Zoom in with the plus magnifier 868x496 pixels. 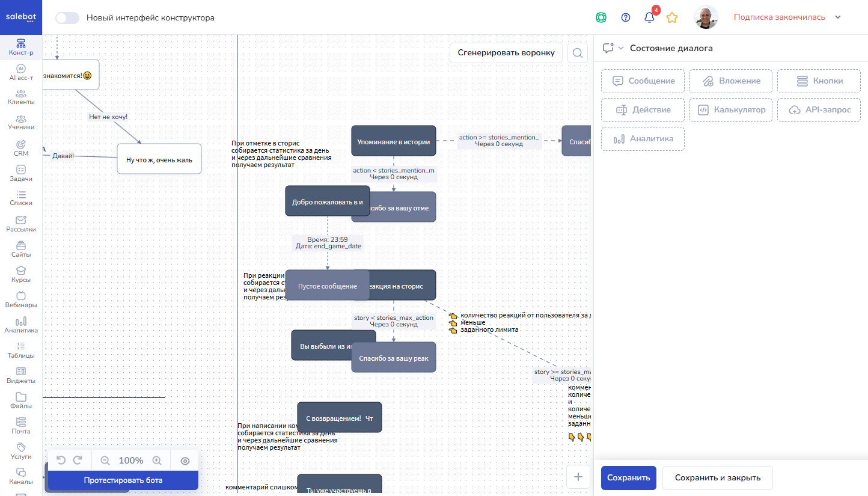pos(157,461)
